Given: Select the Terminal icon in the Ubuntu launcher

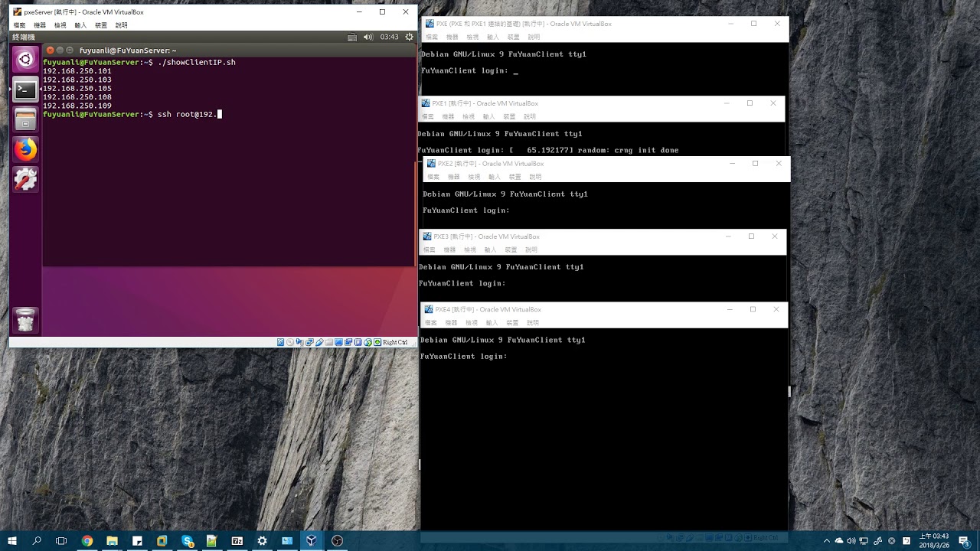Looking at the screenshot, I should point(25,89).
